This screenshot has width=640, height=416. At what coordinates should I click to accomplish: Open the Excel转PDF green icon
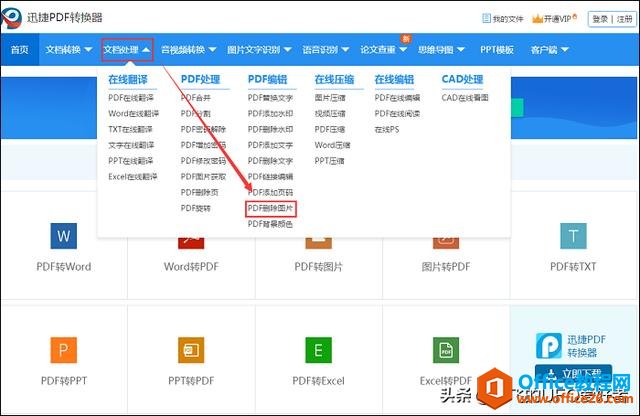(x=446, y=350)
